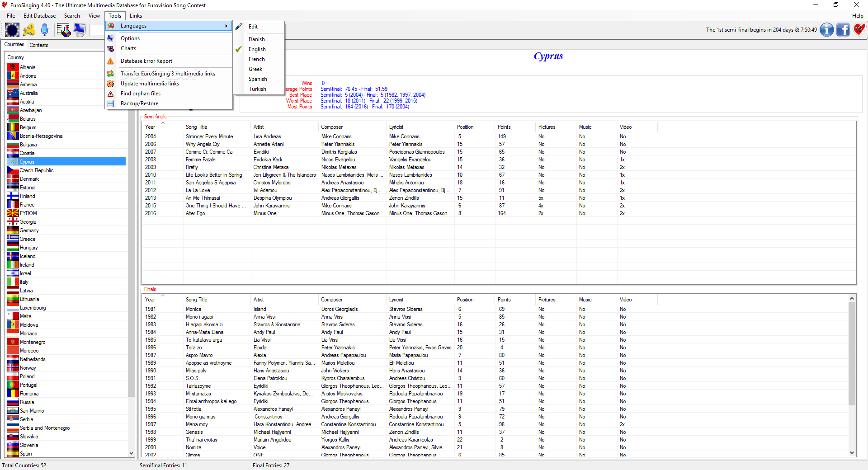Screen dimensions: 868x470
Task: Open the Edit Database menu
Action: coord(40,16)
